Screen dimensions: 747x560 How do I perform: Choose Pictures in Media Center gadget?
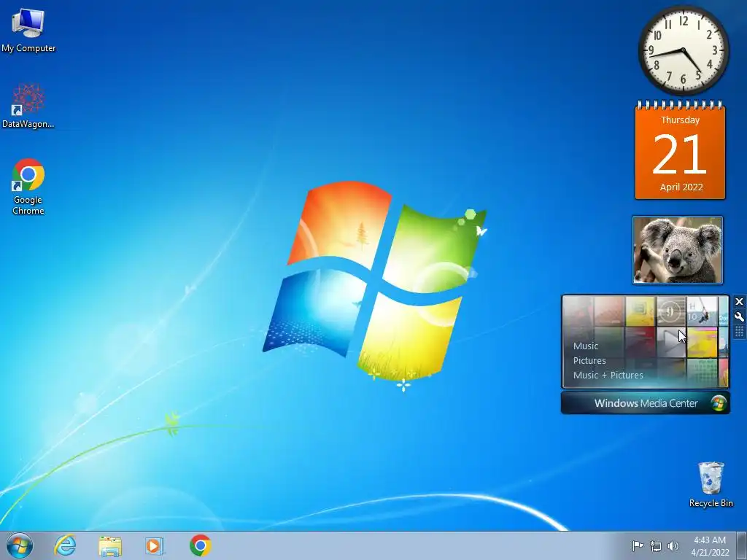click(589, 360)
